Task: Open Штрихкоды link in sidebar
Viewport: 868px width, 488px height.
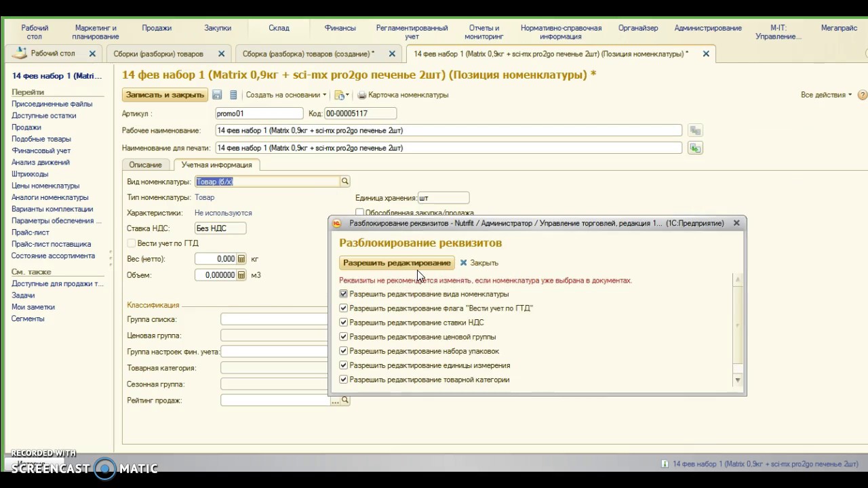Action: [x=30, y=174]
